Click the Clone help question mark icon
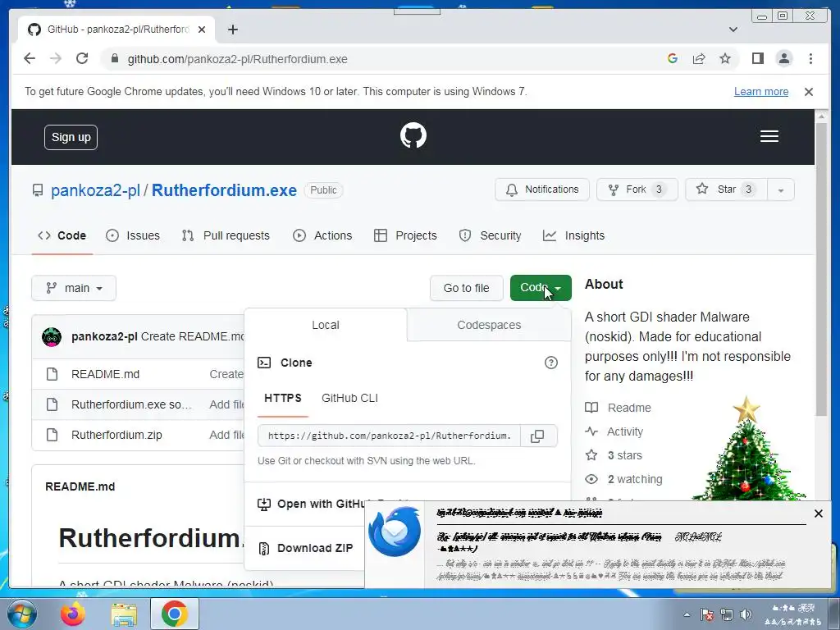The height and width of the screenshot is (630, 840). tap(550, 363)
